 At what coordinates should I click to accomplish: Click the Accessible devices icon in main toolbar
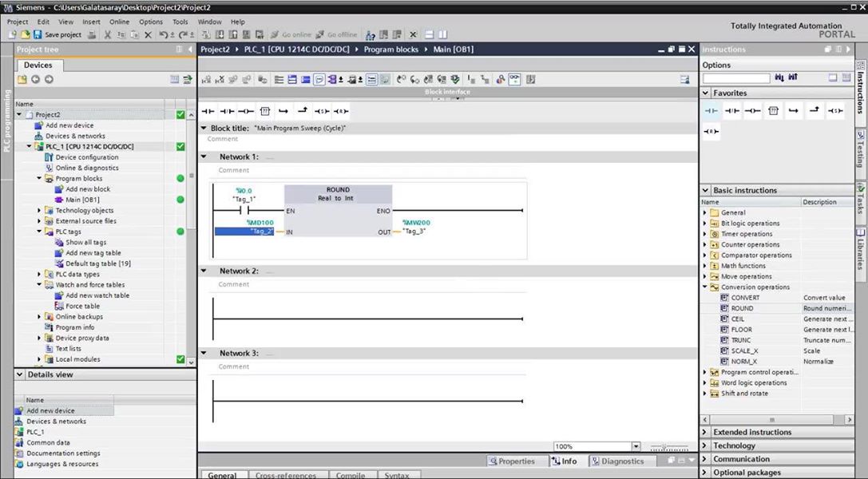tap(371, 35)
